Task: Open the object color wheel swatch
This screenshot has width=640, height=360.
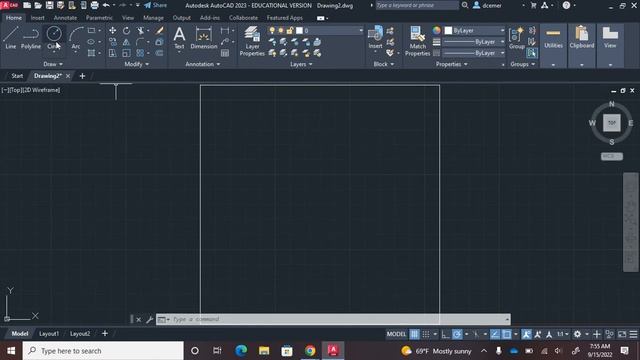Action: point(437,31)
